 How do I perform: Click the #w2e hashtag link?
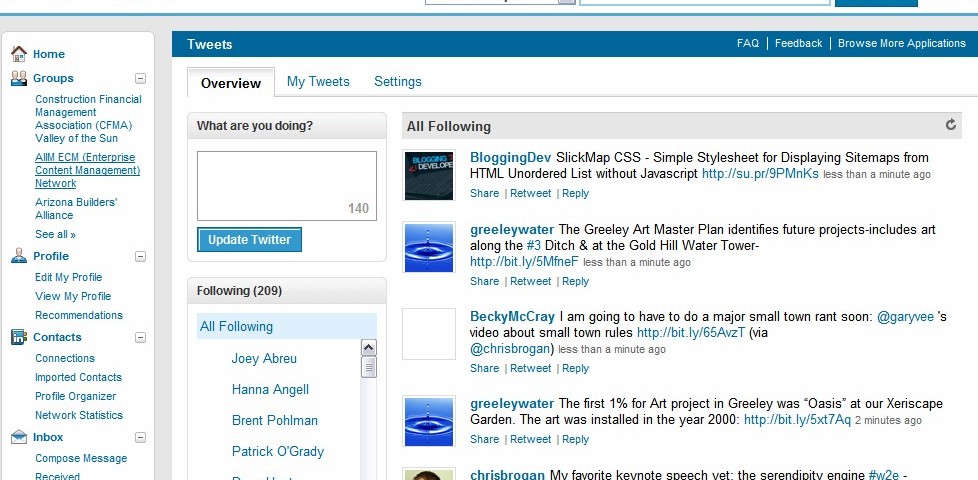pos(884,475)
